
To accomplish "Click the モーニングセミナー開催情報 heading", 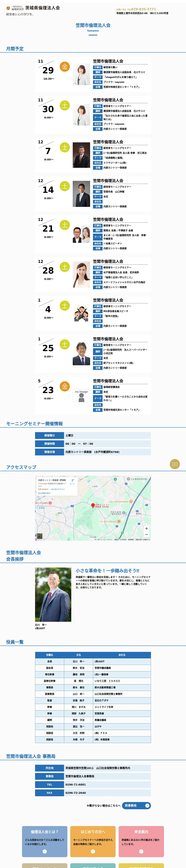I will pos(34,424).
